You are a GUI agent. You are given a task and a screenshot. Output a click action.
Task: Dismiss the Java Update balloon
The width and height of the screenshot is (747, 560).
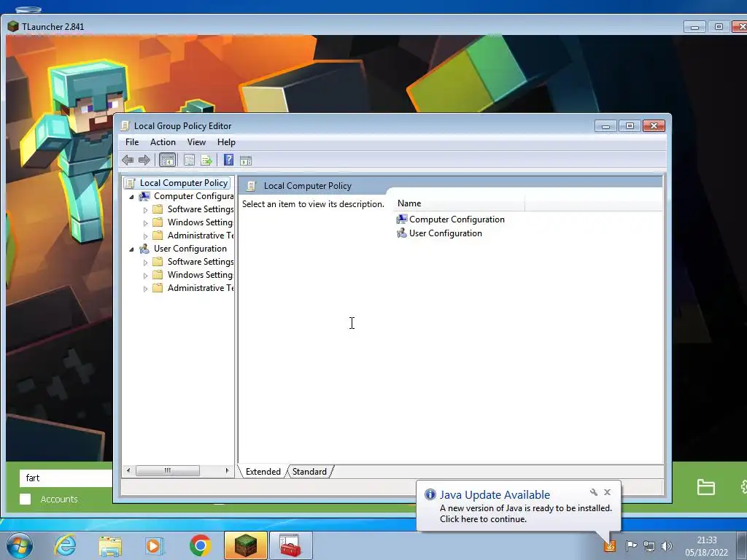608,492
